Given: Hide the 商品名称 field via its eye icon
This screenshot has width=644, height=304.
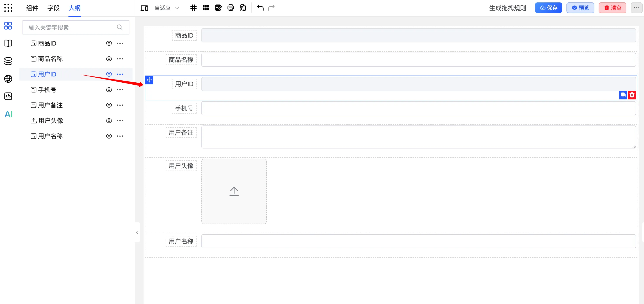Looking at the screenshot, I should click(109, 59).
